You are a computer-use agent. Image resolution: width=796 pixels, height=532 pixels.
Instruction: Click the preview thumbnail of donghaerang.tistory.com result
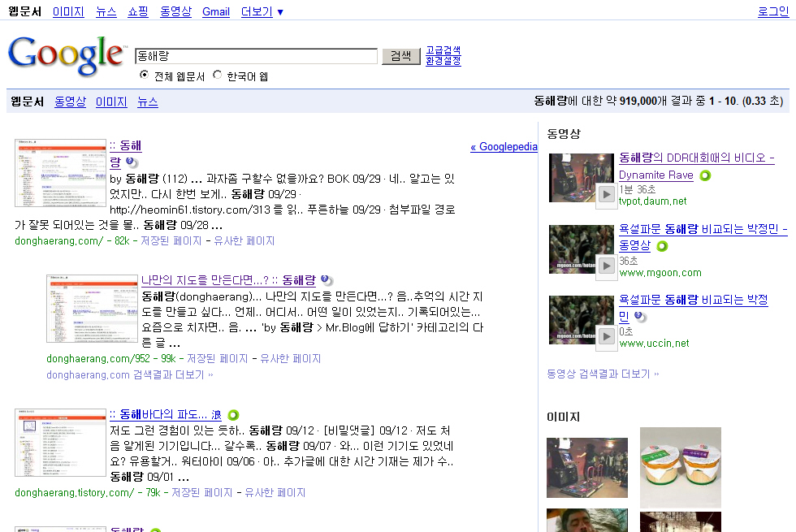point(60,443)
